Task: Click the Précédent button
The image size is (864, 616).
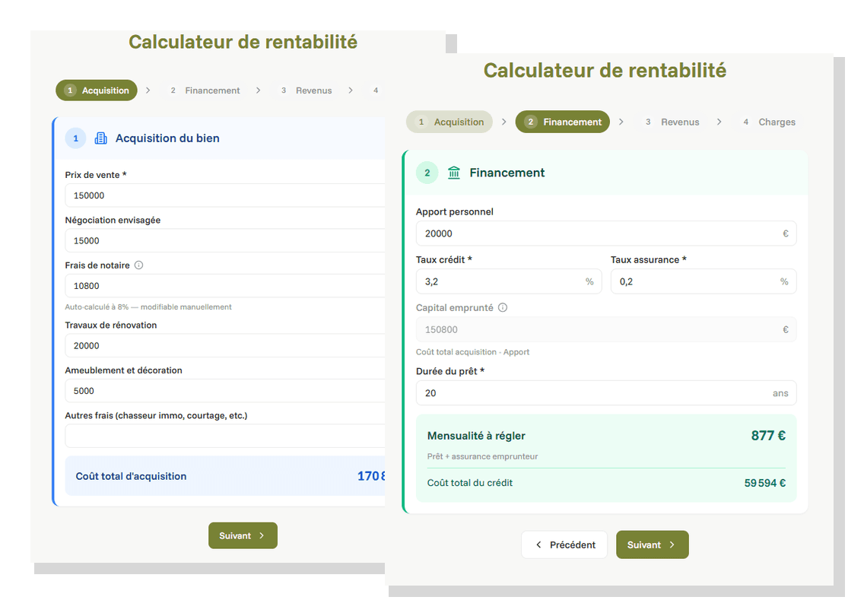Action: point(564,545)
